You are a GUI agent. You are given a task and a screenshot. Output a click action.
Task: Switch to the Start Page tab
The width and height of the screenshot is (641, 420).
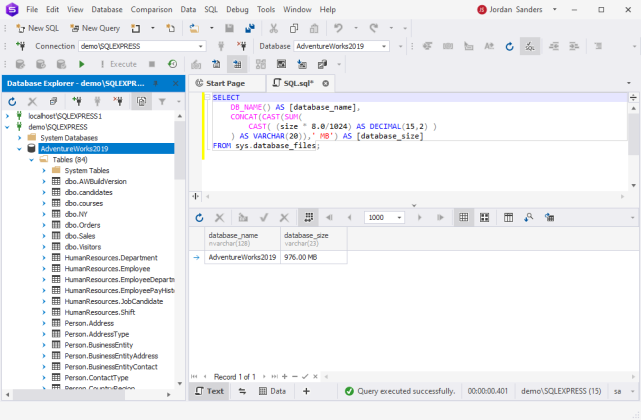point(220,83)
